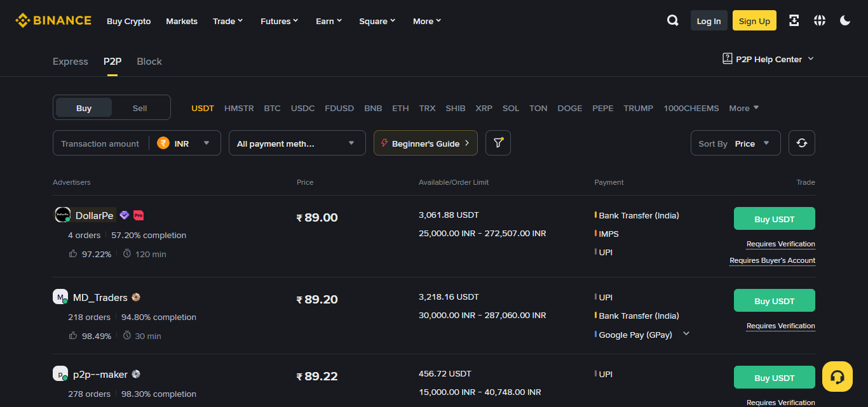Open Markets menu item

[x=182, y=21]
